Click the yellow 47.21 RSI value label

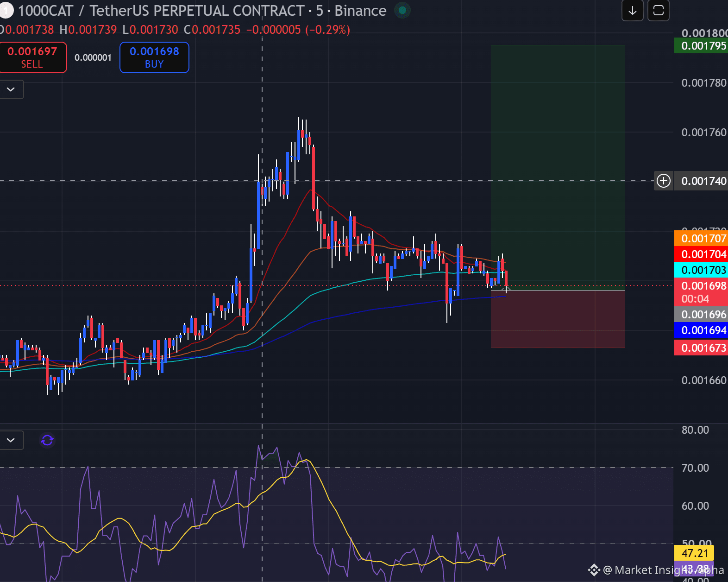coord(695,553)
